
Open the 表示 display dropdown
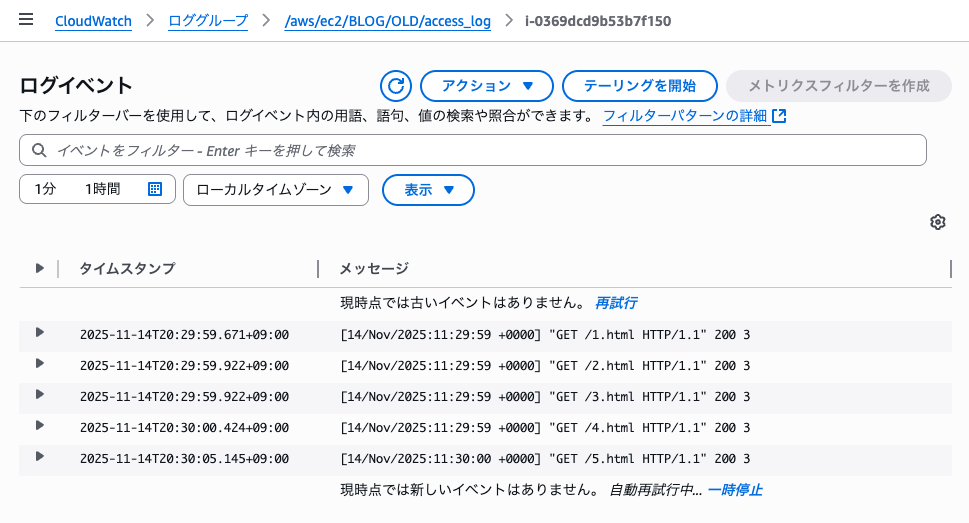pos(428,189)
